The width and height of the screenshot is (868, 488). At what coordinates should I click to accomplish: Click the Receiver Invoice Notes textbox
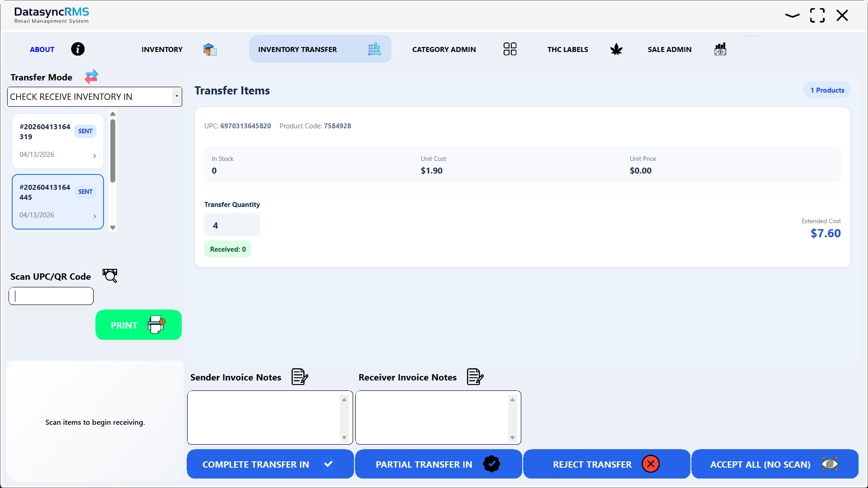tap(438, 418)
